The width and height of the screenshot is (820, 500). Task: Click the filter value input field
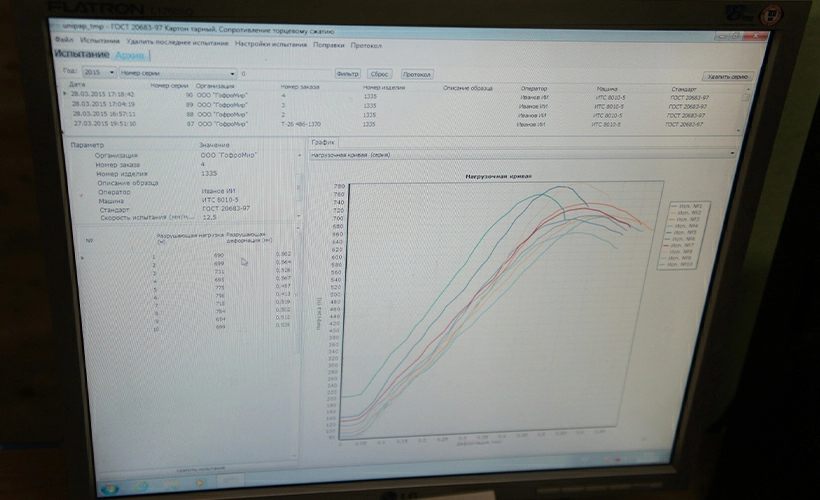click(x=285, y=74)
